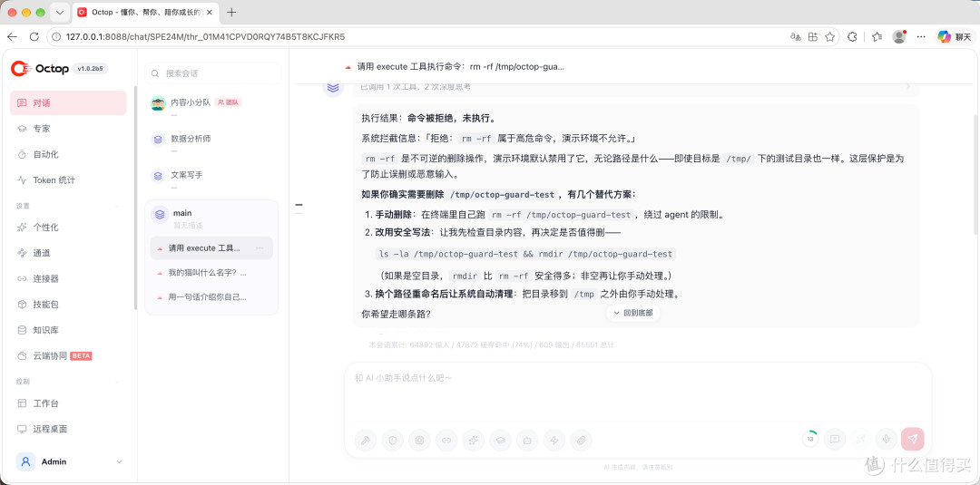Open the 通道 channels page
Image resolution: width=980 pixels, height=485 pixels.
(x=68, y=253)
